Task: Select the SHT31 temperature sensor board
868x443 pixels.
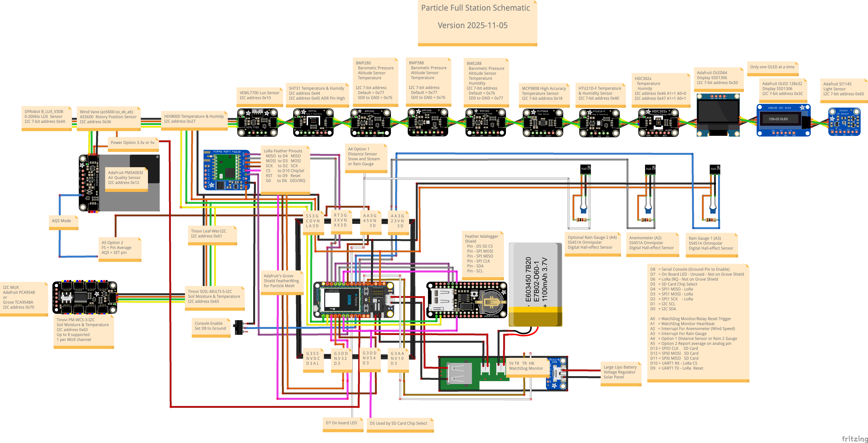Action: (313, 122)
